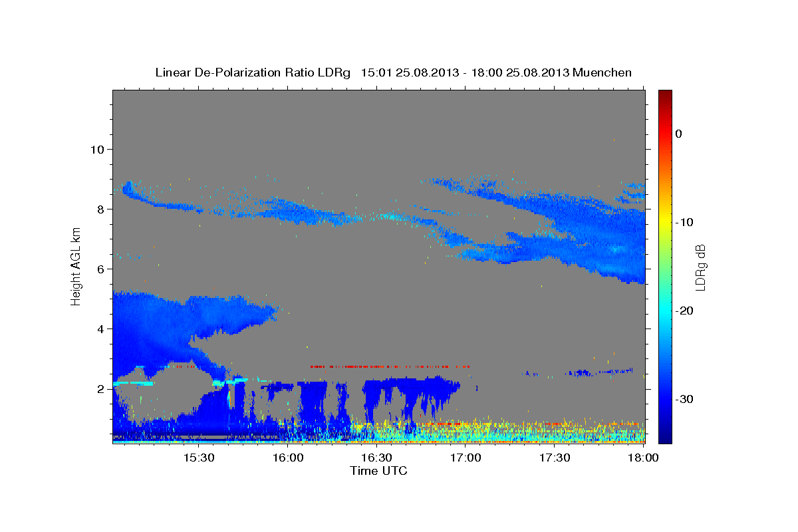Click the colorbar value -10 label
The image size is (798, 532).
click(x=684, y=222)
